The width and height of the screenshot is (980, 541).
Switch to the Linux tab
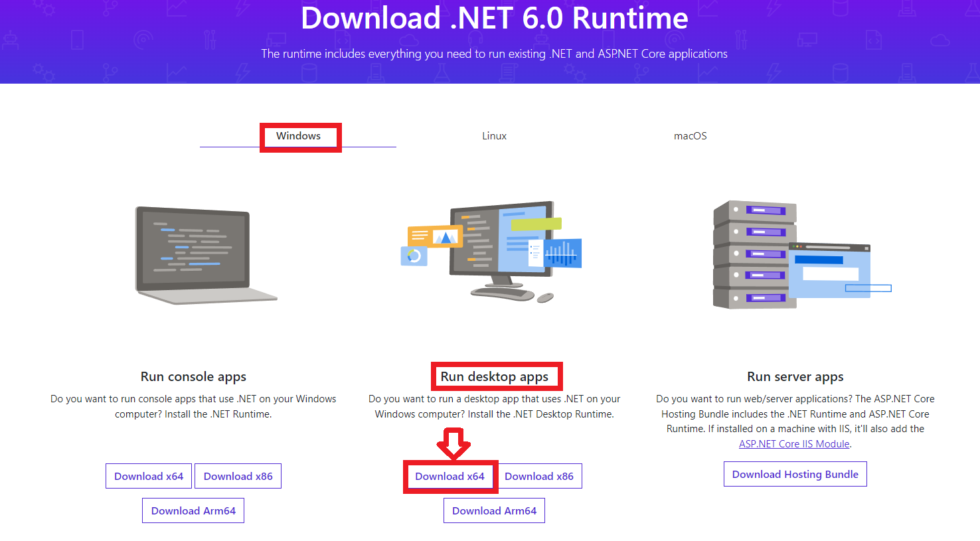(x=494, y=136)
